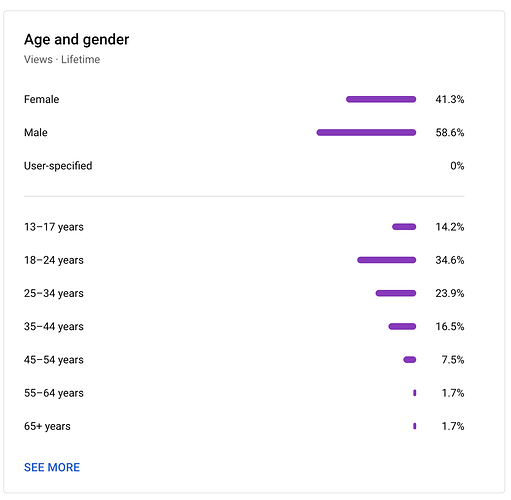This screenshot has width=511, height=500.
Task: Select the User-specified row label
Action: click(58, 166)
